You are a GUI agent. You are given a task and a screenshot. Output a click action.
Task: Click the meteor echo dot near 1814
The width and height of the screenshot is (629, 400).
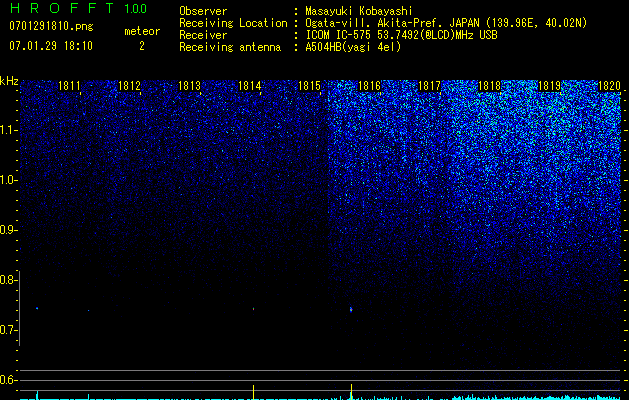[254, 309]
